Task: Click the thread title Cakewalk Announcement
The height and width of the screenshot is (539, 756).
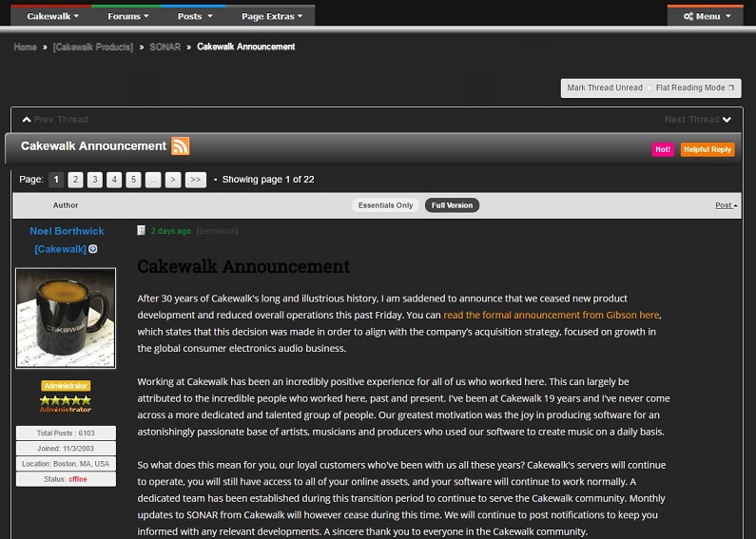Action: [93, 145]
